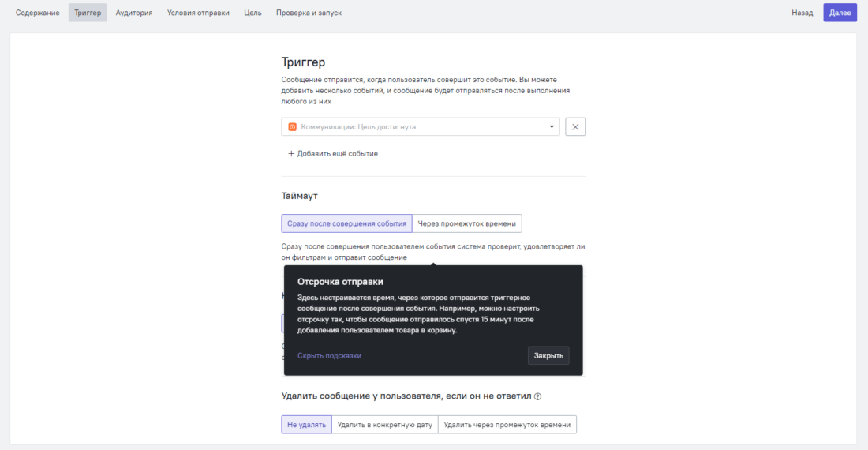Remove the event with the X button

(575, 127)
